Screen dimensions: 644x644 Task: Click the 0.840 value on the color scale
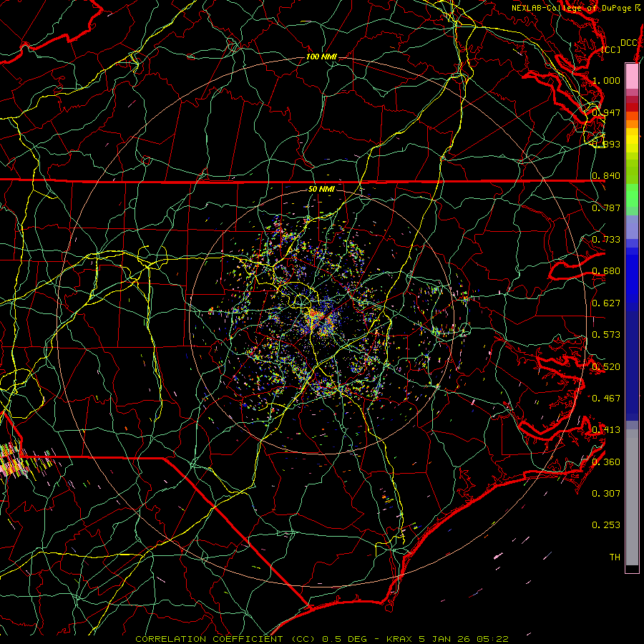606,176
